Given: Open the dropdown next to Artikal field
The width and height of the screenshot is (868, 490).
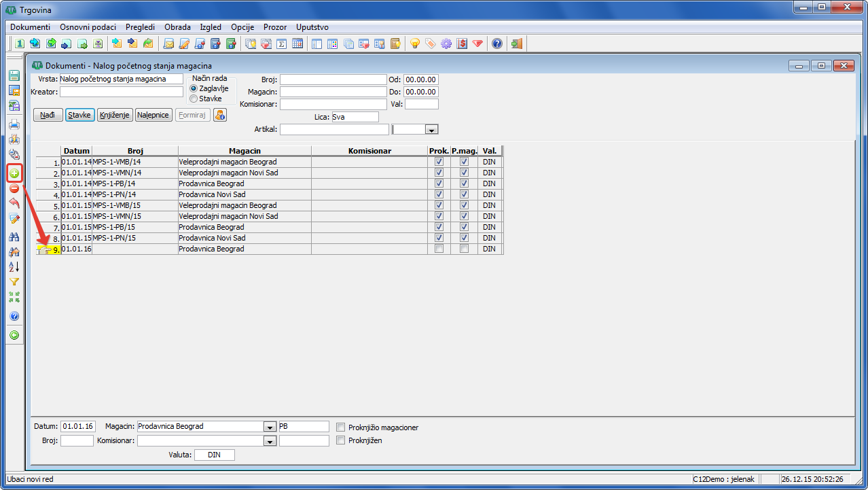Looking at the screenshot, I should 431,129.
